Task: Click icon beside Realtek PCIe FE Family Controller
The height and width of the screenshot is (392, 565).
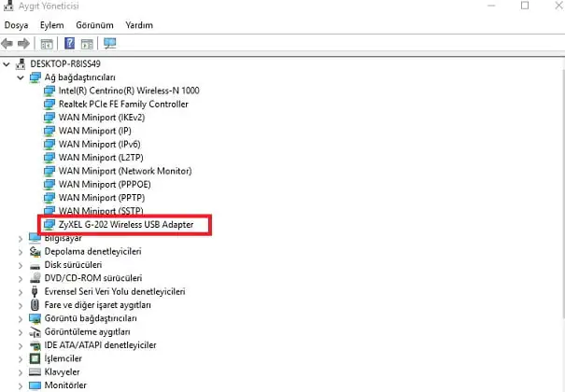Action: click(49, 104)
